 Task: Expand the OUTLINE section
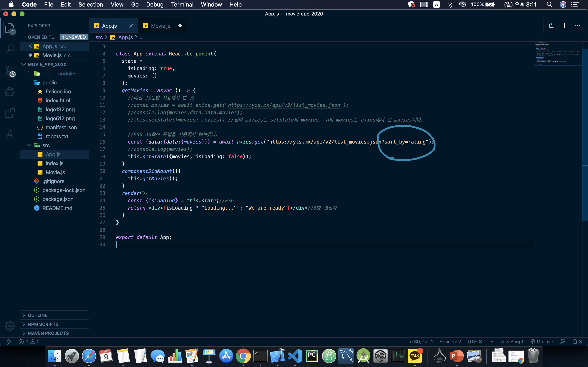tap(37, 315)
